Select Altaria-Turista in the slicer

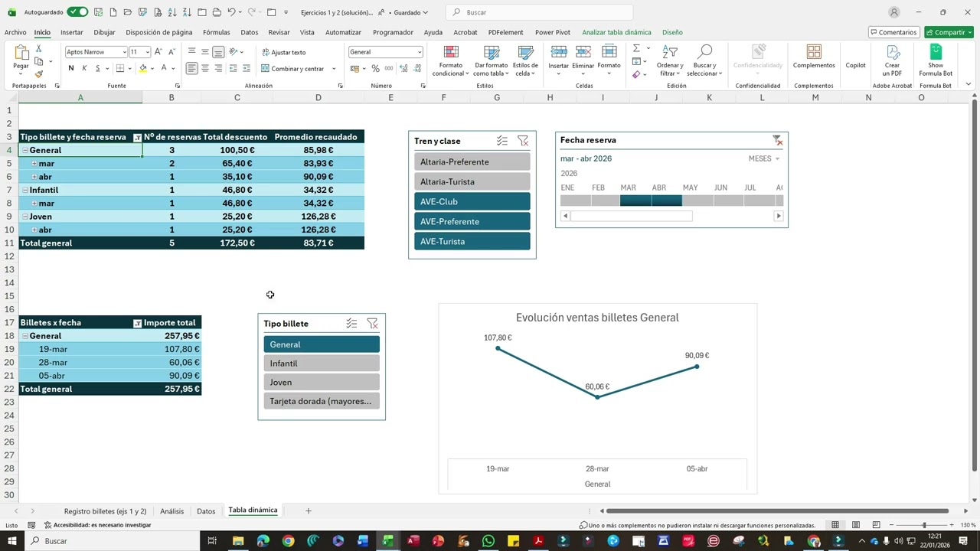point(472,181)
